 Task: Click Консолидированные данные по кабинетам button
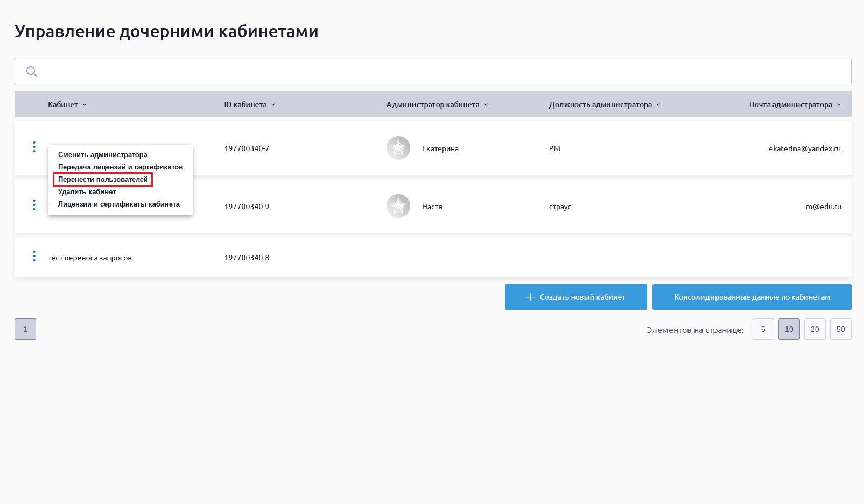click(751, 297)
